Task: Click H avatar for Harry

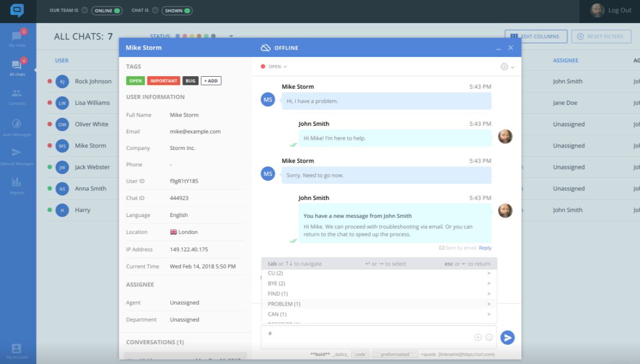Action: coord(62,210)
